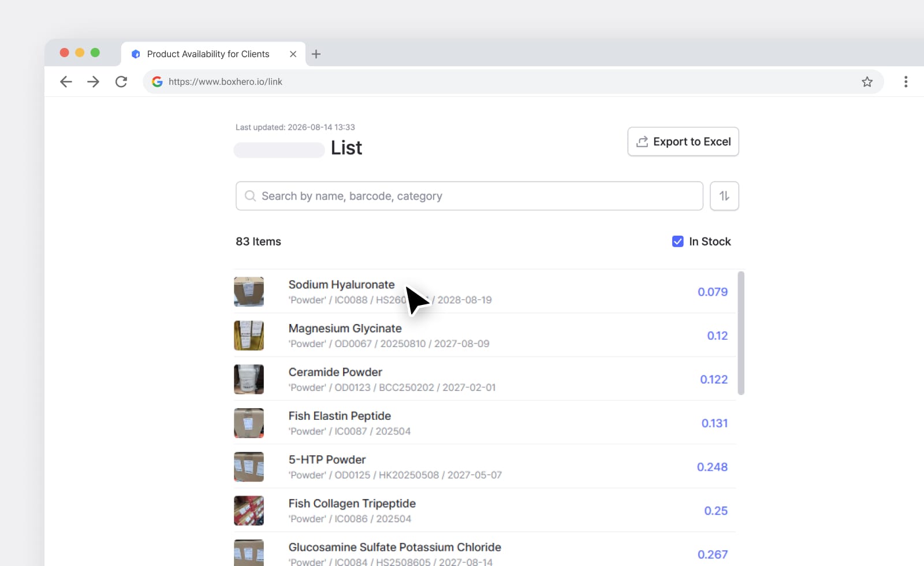Viewport: 924px width, 566px height.
Task: Click the Last updated timestamp text
Action: (295, 127)
